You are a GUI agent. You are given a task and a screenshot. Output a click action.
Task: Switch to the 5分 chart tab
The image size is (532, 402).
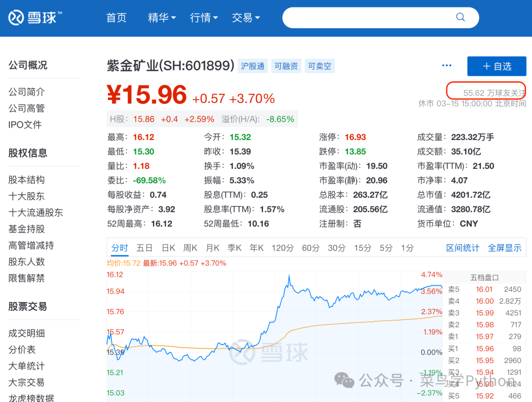pyautogui.click(x=386, y=248)
